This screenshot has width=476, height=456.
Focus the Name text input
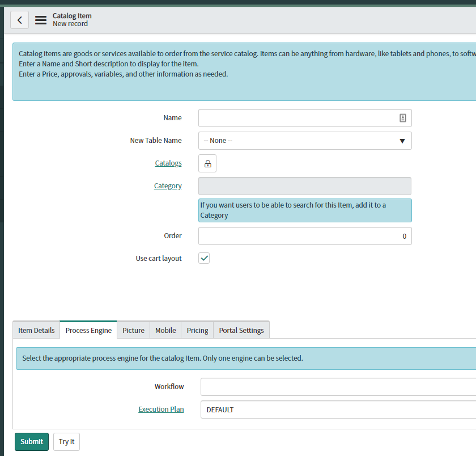[x=297, y=118]
